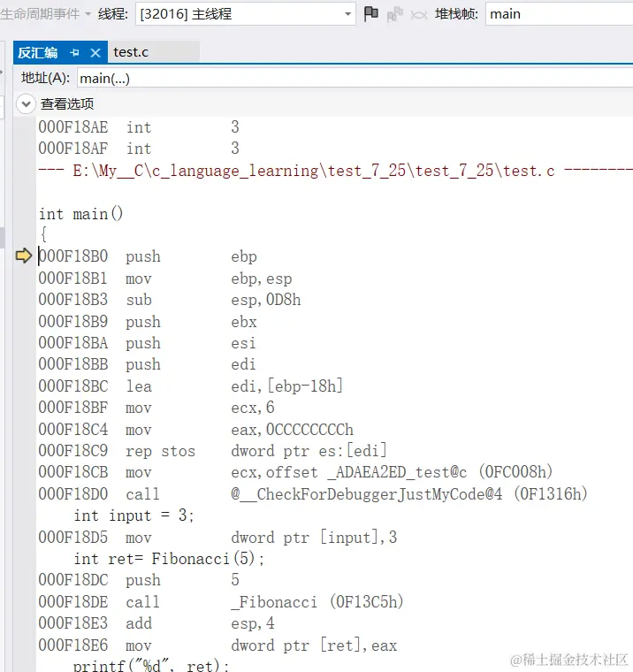Viewport: 633px width, 672px height.
Task: Click the 堆栈帧 label
Action: tap(456, 14)
